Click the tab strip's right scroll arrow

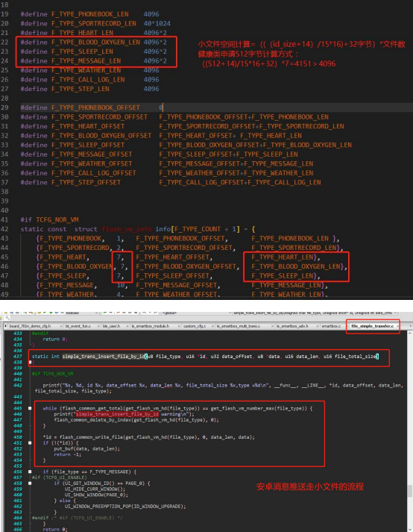pyautogui.click(x=410, y=326)
